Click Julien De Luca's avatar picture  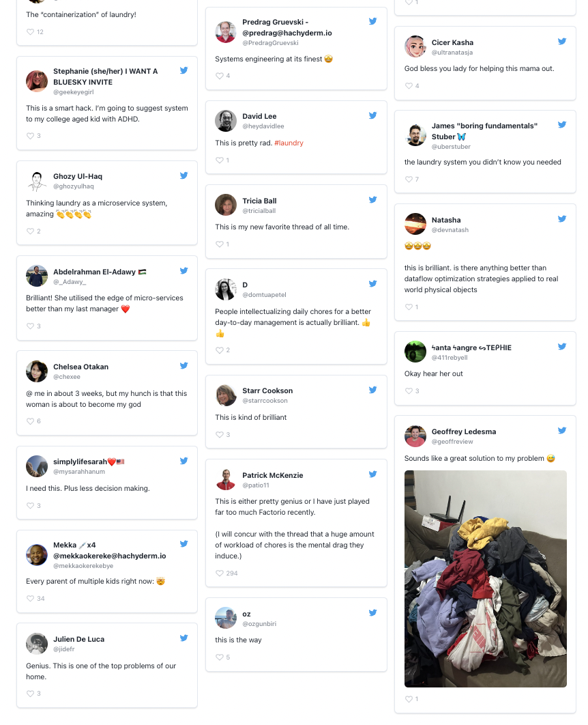coord(37,644)
